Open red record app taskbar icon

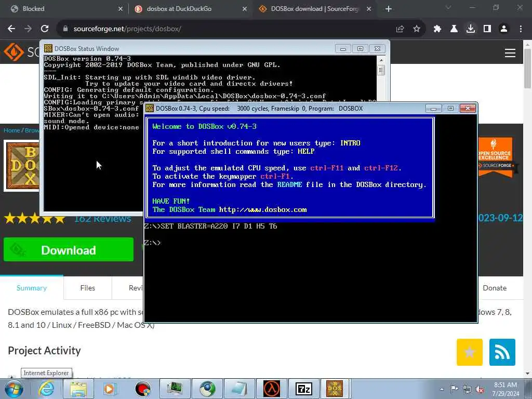[x=142, y=389]
